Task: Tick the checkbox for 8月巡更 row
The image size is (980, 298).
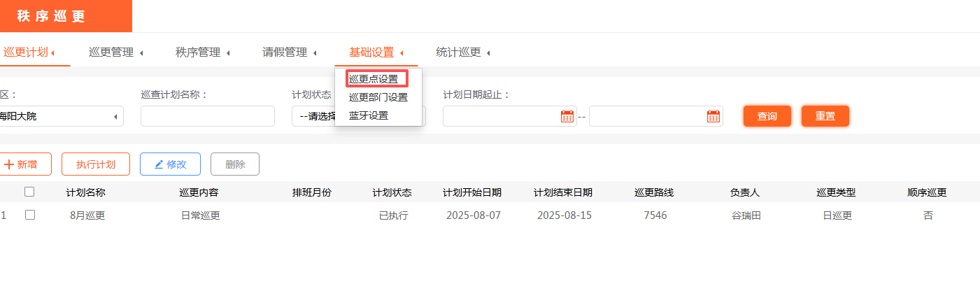Action: [x=29, y=215]
